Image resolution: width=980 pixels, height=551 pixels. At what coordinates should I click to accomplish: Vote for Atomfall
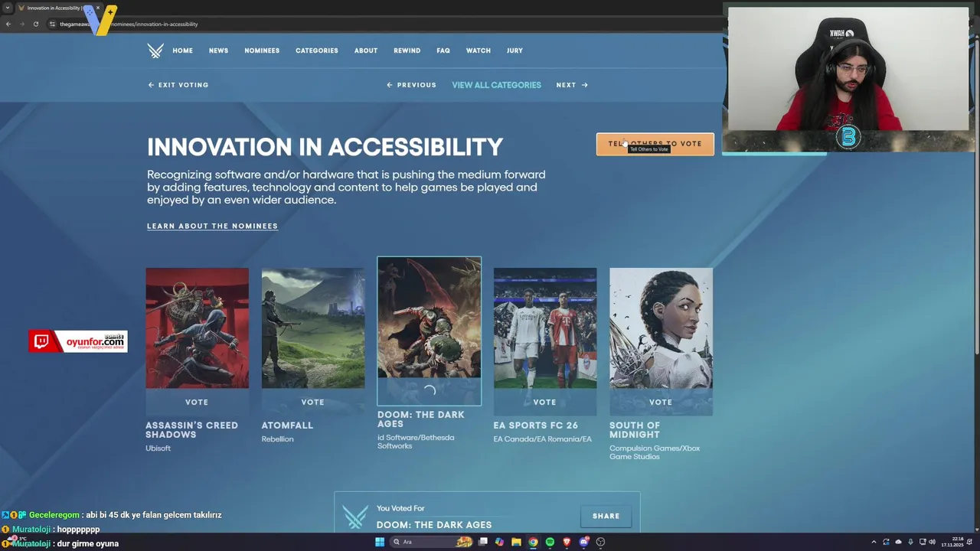tap(313, 402)
